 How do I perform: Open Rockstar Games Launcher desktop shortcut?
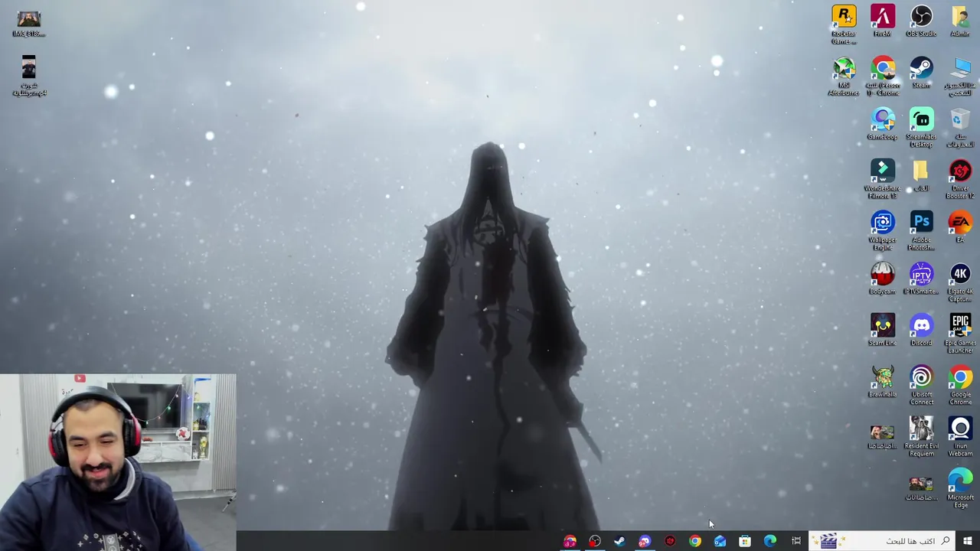point(844,24)
